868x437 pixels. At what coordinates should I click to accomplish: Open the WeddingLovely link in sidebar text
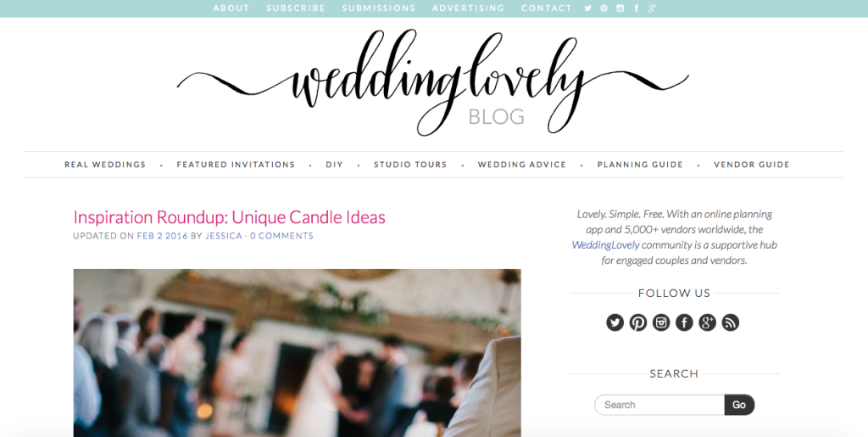[605, 245]
